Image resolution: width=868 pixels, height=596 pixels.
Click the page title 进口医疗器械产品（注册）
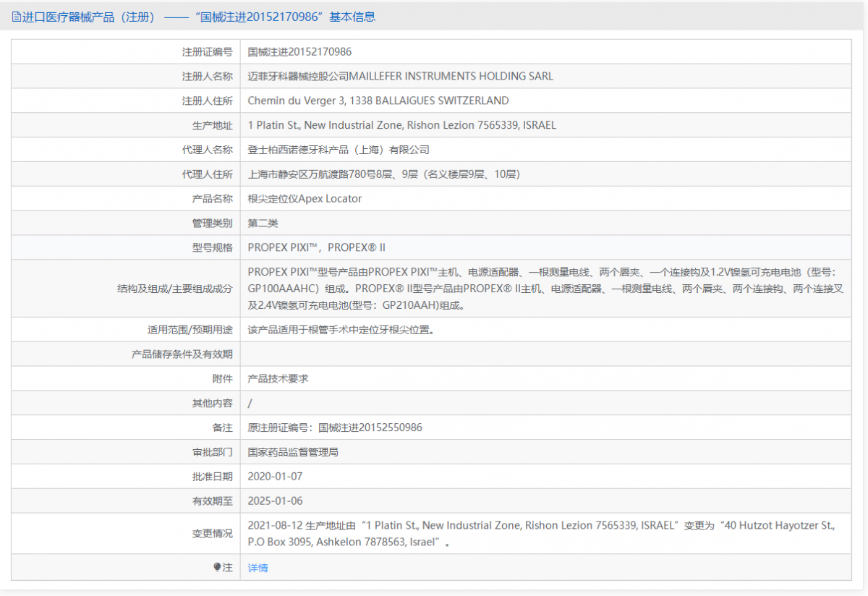[89, 17]
